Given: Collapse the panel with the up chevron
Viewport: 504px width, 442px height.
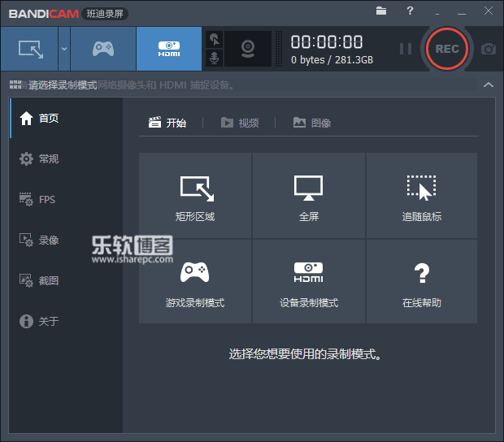Looking at the screenshot, I should (x=489, y=84).
